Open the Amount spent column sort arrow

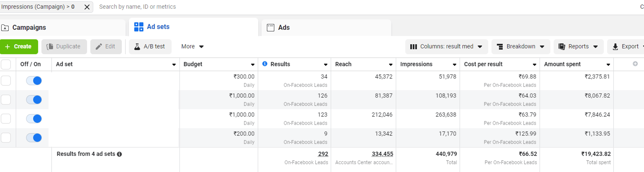(608, 64)
